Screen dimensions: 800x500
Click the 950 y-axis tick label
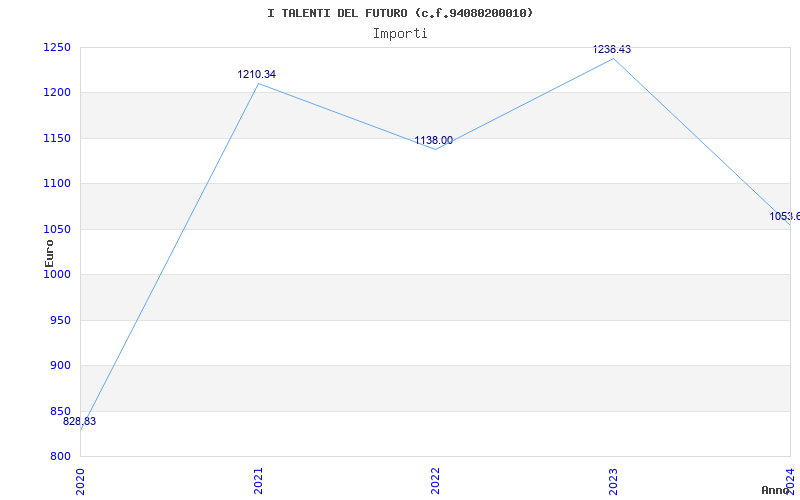tap(60, 320)
